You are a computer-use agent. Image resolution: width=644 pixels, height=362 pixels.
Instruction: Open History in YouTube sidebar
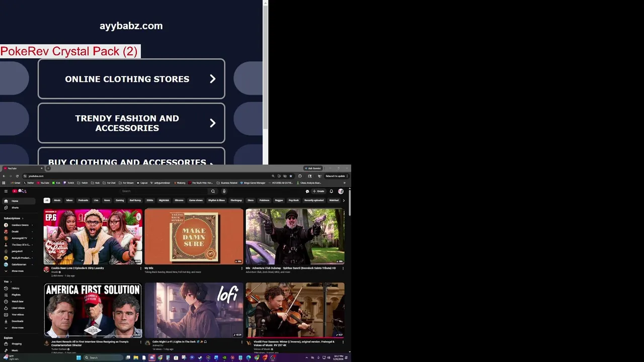(x=18, y=288)
